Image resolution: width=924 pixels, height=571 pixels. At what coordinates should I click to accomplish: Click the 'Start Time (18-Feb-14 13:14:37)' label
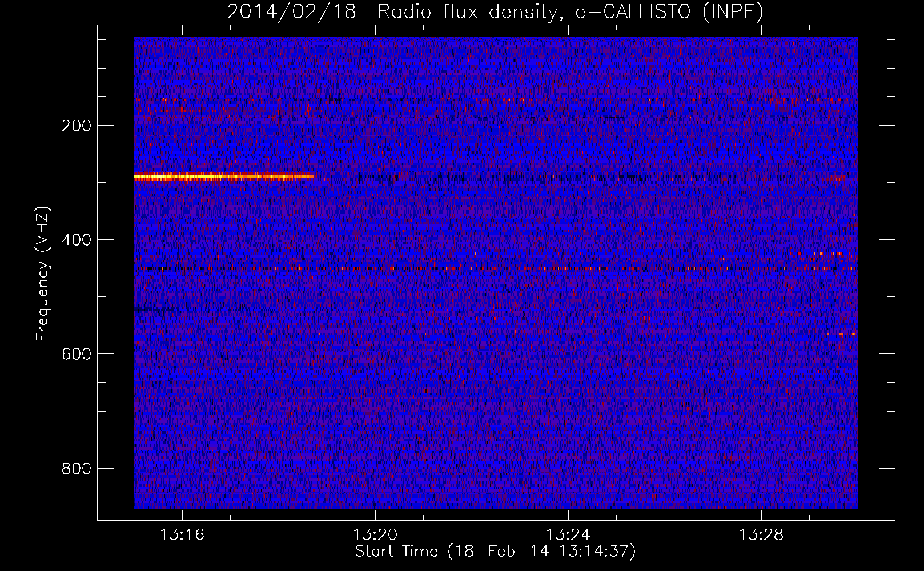pos(495,552)
